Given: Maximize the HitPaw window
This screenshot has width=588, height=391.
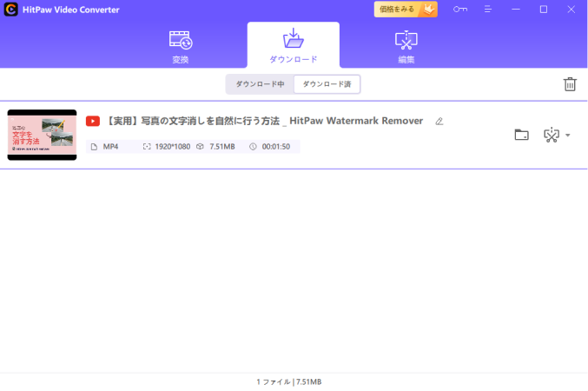Looking at the screenshot, I should click(544, 10).
